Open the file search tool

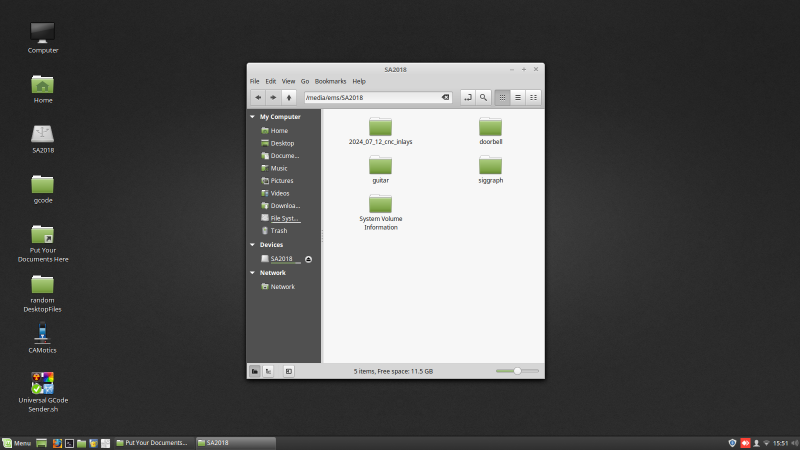click(x=483, y=97)
